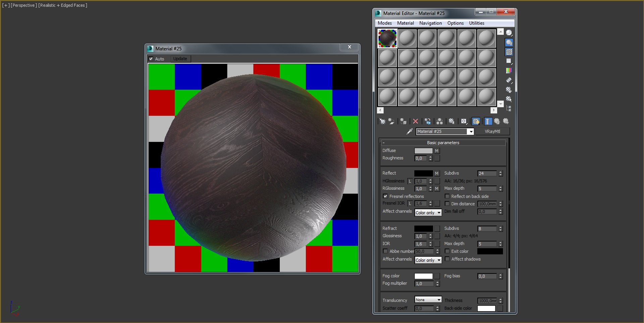
Task: Click the Go to Parent icon
Action: (x=497, y=122)
